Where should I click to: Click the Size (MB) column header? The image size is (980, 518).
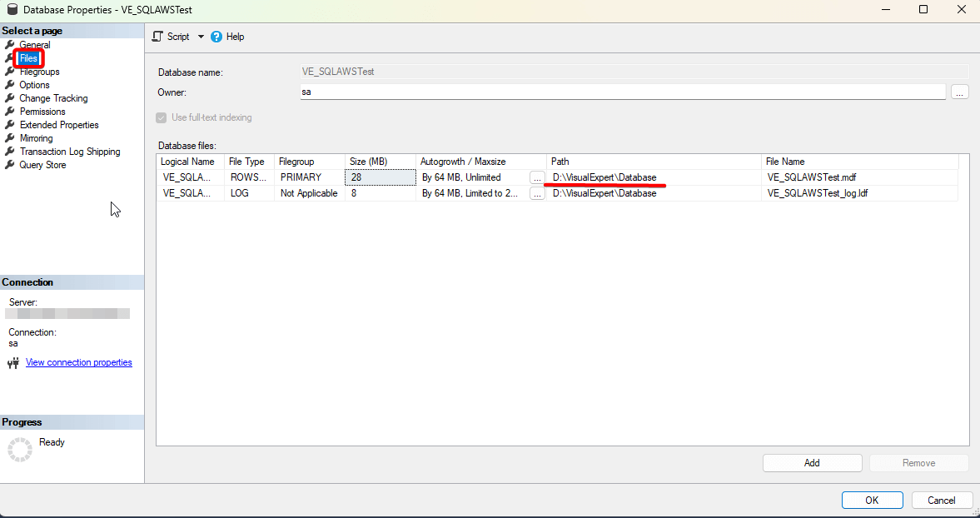[x=380, y=162]
